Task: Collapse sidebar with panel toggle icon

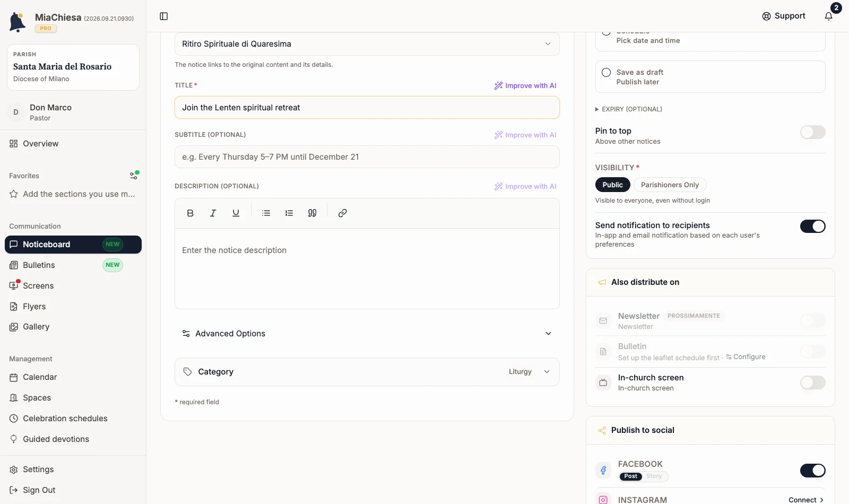Action: pyautogui.click(x=164, y=16)
